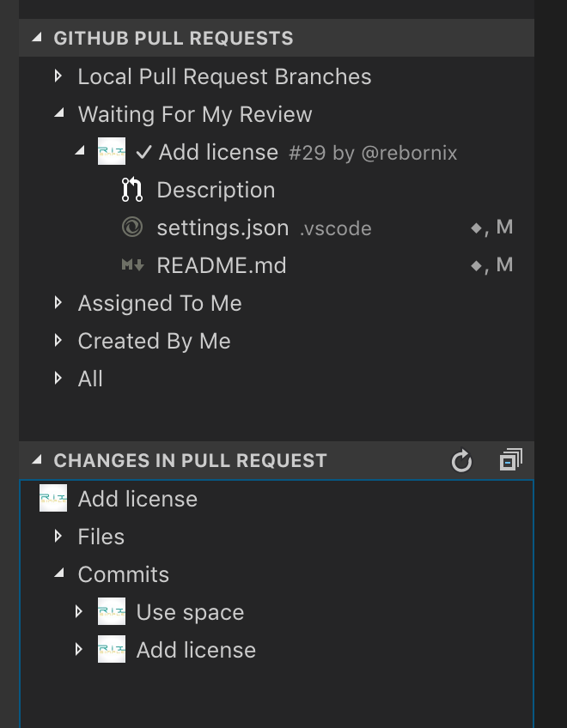The height and width of the screenshot is (728, 567).
Task: Click the collapse-all icon in Changes panel
Action: pyautogui.click(x=510, y=460)
